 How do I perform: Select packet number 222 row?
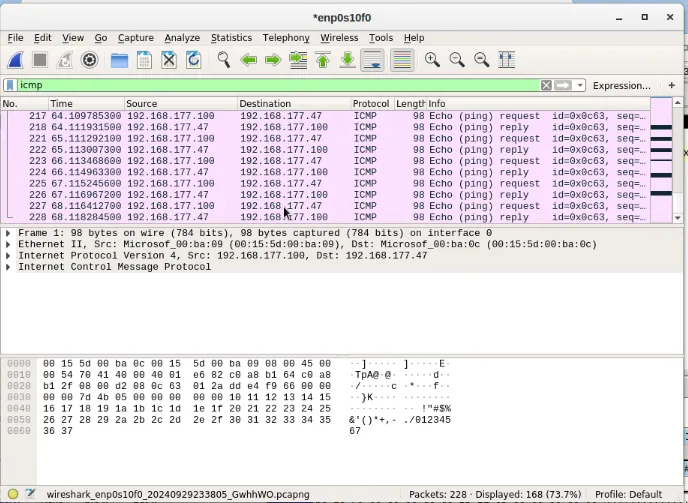pos(325,150)
